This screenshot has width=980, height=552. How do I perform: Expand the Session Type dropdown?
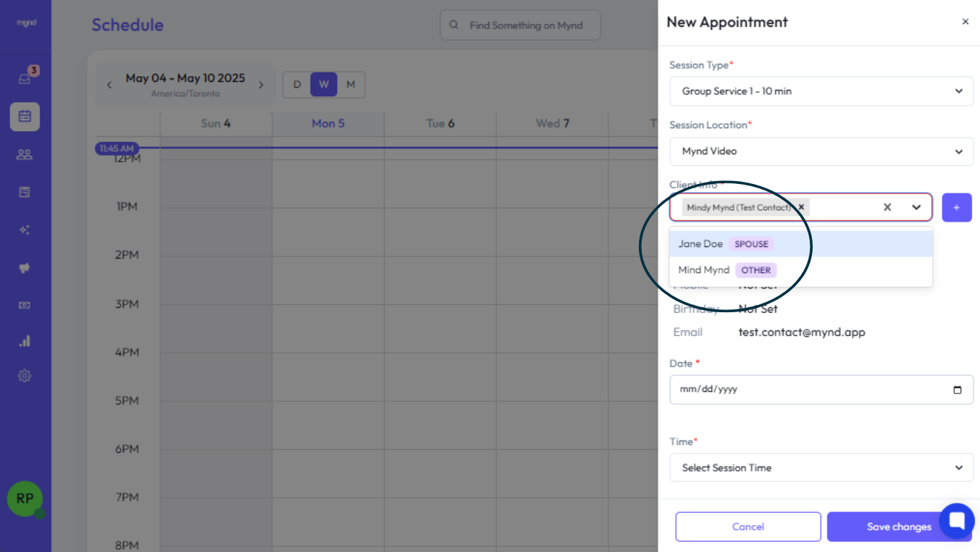pos(821,91)
